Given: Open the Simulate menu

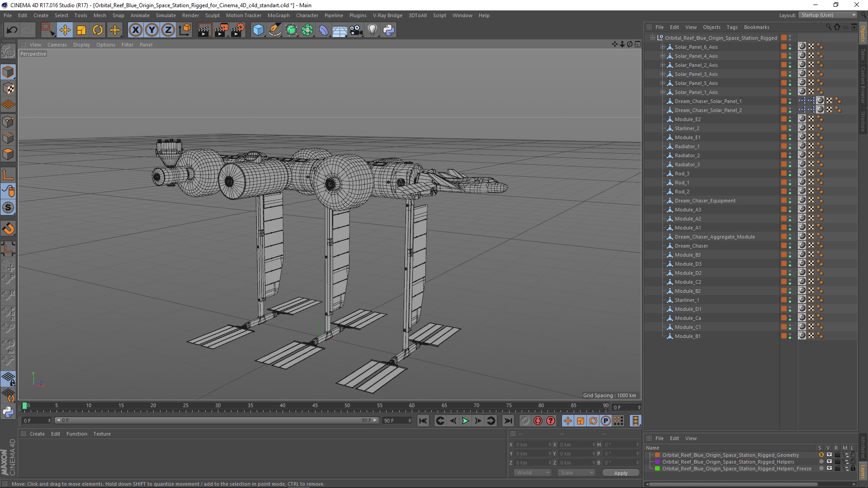Looking at the screenshot, I should coord(166,15).
